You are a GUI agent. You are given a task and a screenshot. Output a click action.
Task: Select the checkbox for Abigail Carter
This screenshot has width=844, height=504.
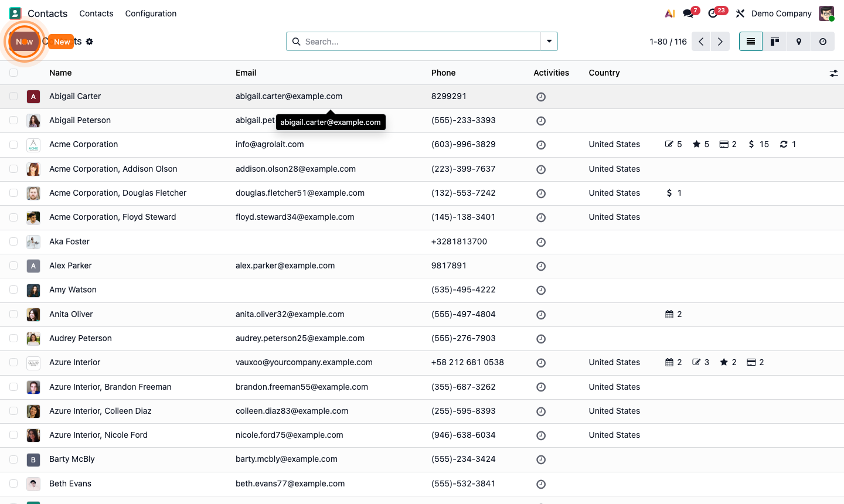click(x=13, y=96)
